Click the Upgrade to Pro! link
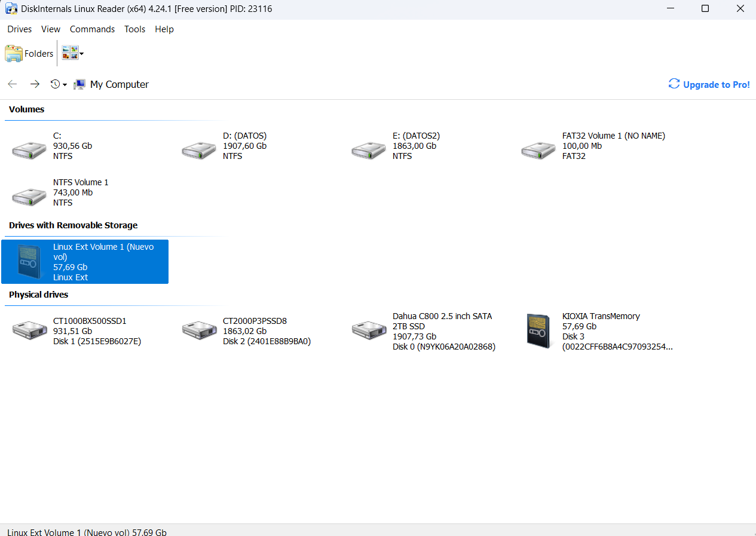This screenshot has width=756, height=536. 717,84
